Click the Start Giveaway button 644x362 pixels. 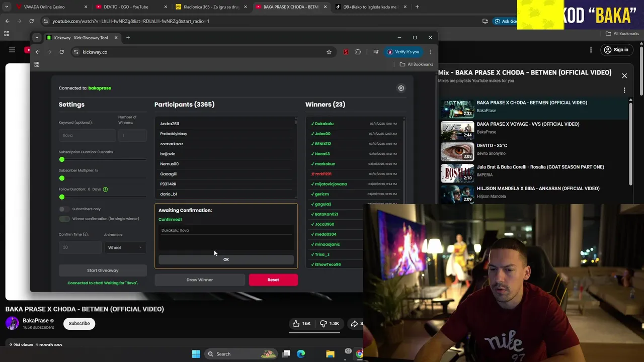point(103,270)
